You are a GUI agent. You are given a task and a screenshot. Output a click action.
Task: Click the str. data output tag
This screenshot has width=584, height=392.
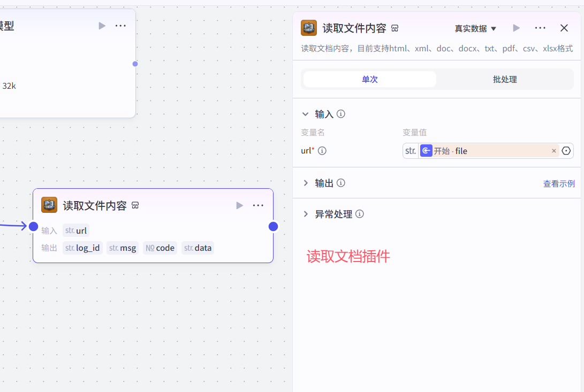pyautogui.click(x=198, y=248)
